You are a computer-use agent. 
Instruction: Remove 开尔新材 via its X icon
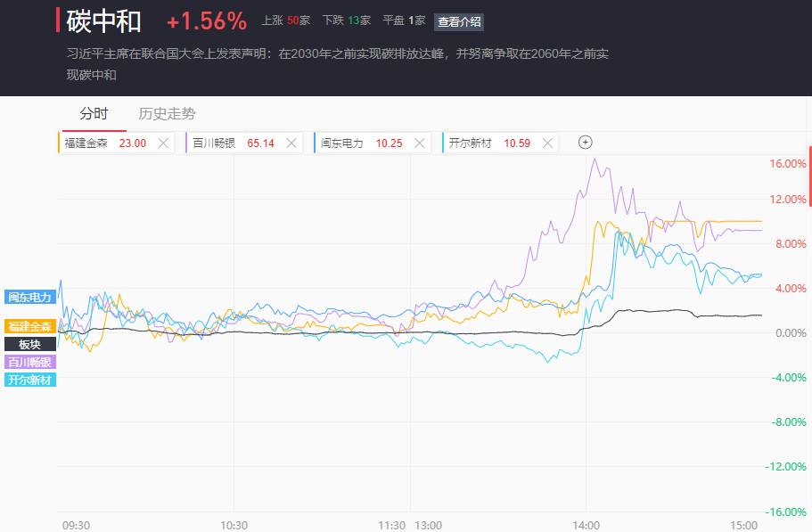pyautogui.click(x=546, y=143)
